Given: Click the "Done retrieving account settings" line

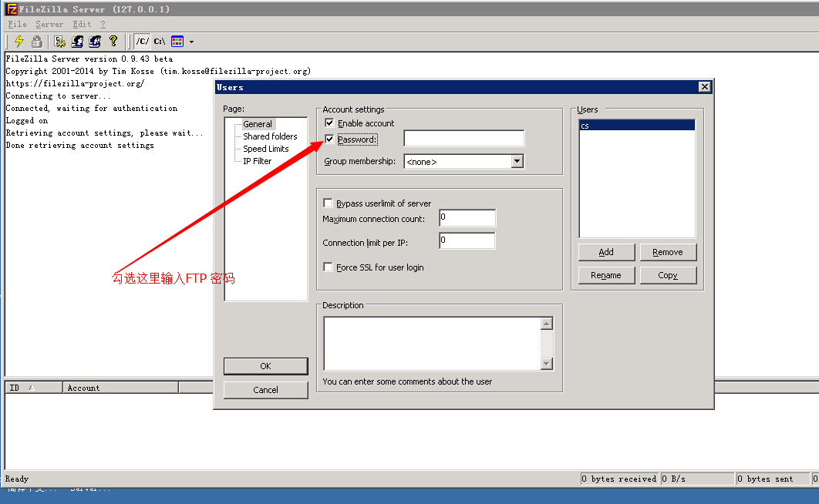Looking at the screenshot, I should point(80,145).
